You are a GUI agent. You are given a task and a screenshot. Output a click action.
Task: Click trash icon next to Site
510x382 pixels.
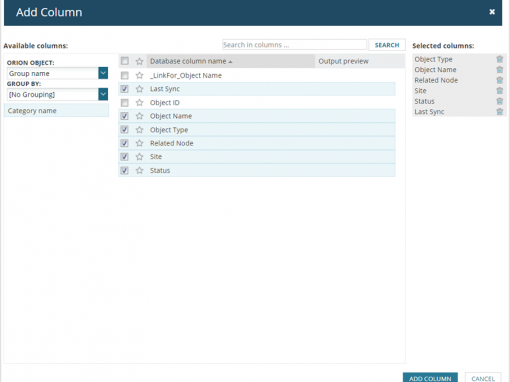click(x=499, y=91)
